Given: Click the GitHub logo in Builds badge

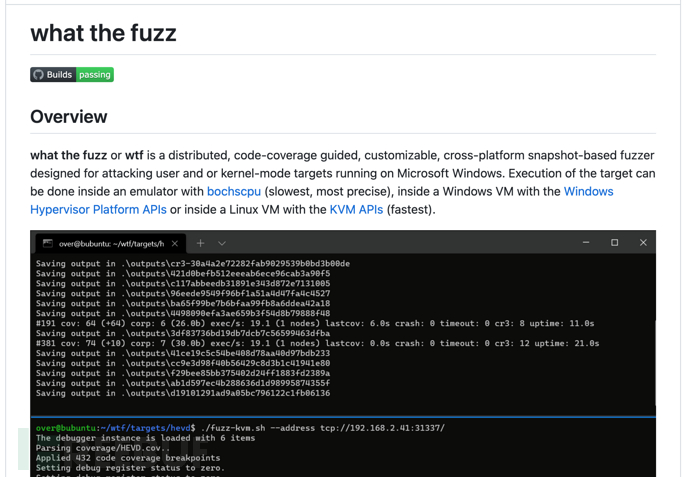Looking at the screenshot, I should 38,75.
